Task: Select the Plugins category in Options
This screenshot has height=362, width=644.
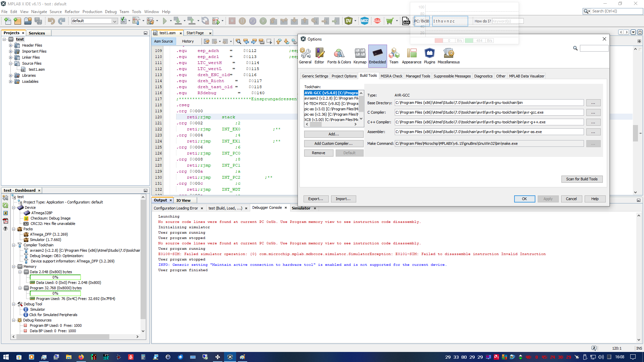Action: tap(429, 56)
